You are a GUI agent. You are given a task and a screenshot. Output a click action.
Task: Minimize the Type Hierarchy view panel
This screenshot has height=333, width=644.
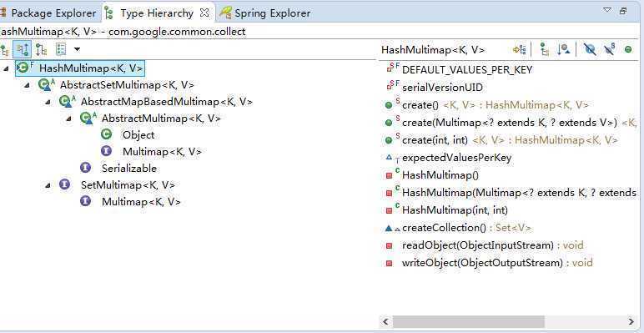(623, 11)
